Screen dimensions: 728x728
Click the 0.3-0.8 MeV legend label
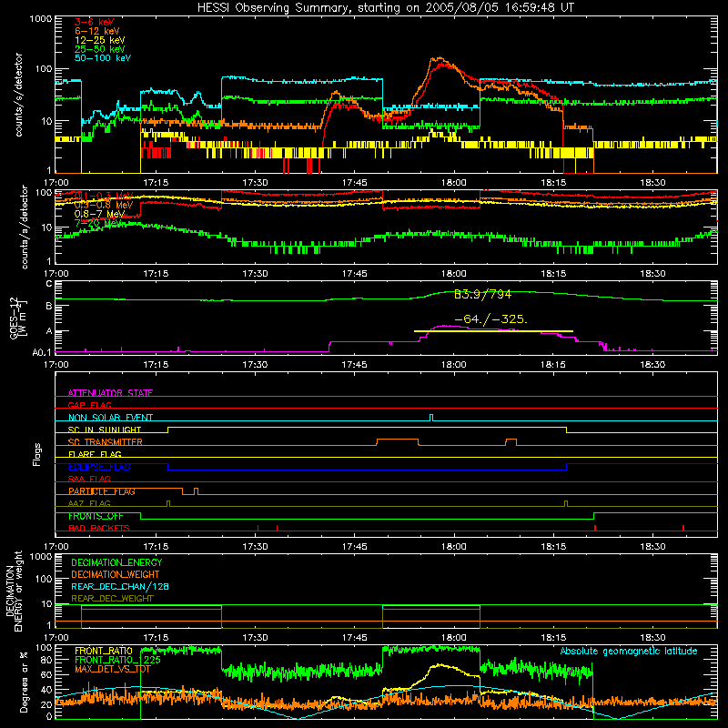[103, 205]
